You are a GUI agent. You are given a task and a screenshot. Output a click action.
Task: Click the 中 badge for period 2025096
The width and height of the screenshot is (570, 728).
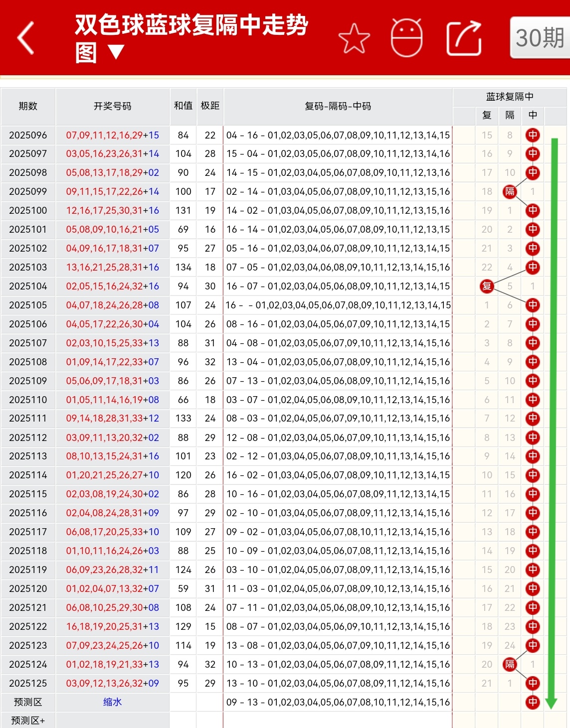[x=533, y=135]
